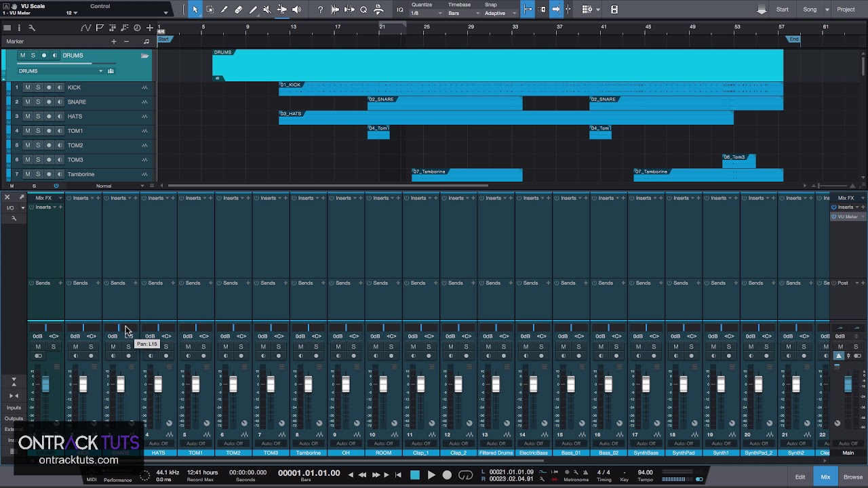Show the track inspector (i icon)
The image size is (868, 488).
pyautogui.click(x=19, y=28)
